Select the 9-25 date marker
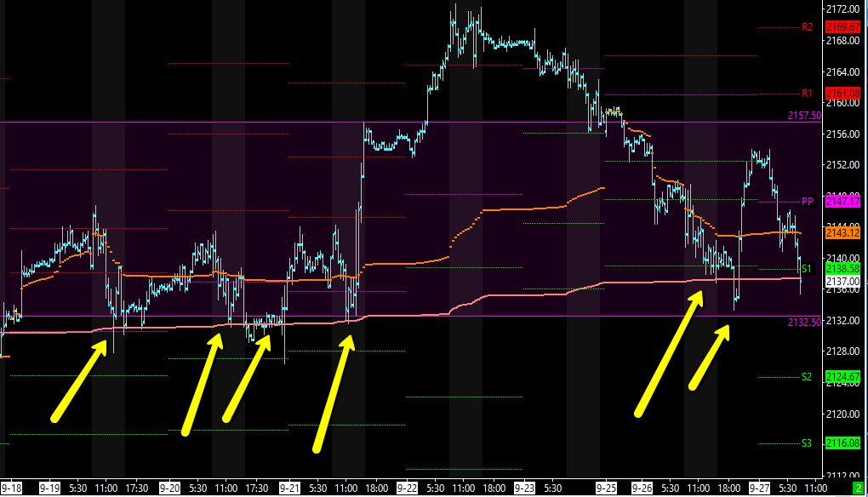This screenshot has height=497, width=868. tap(606, 488)
